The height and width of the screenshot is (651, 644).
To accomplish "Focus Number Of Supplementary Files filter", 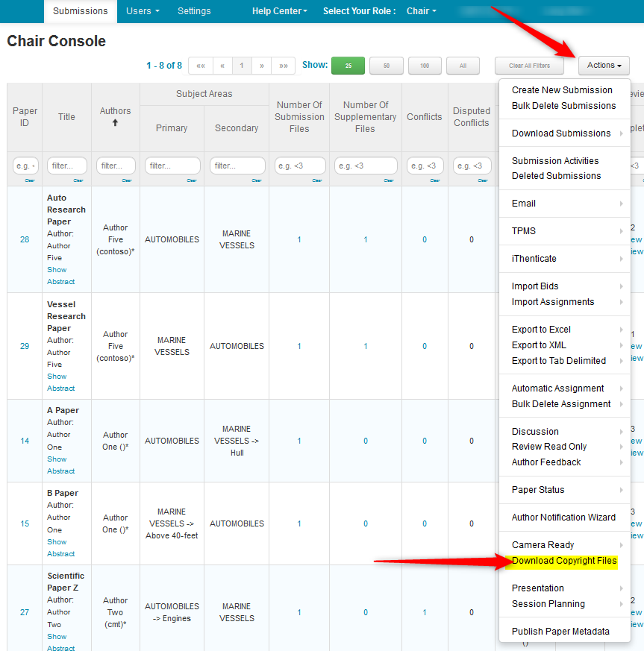I will click(366, 166).
